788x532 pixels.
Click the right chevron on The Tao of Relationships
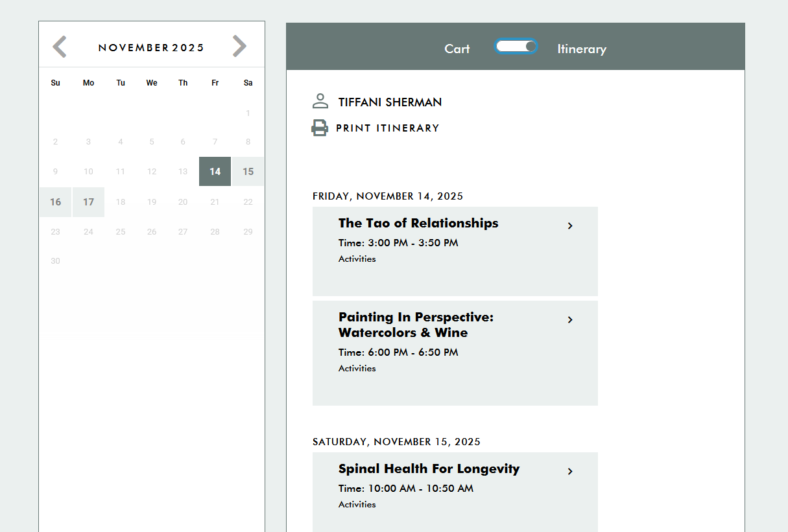tap(570, 226)
